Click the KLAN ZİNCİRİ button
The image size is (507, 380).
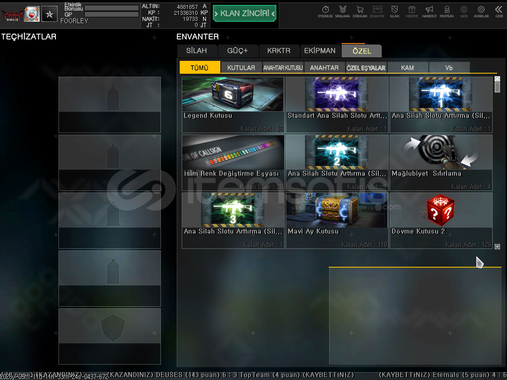[245, 14]
